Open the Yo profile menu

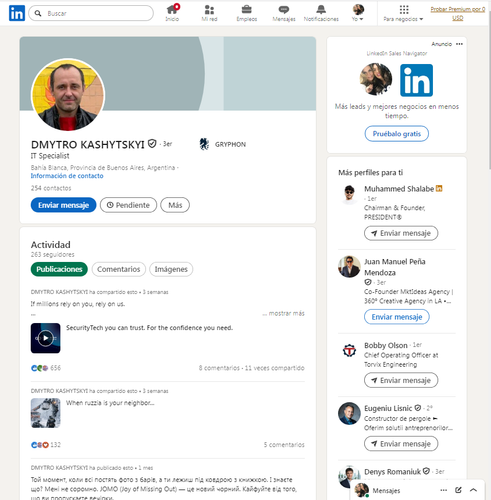click(358, 13)
